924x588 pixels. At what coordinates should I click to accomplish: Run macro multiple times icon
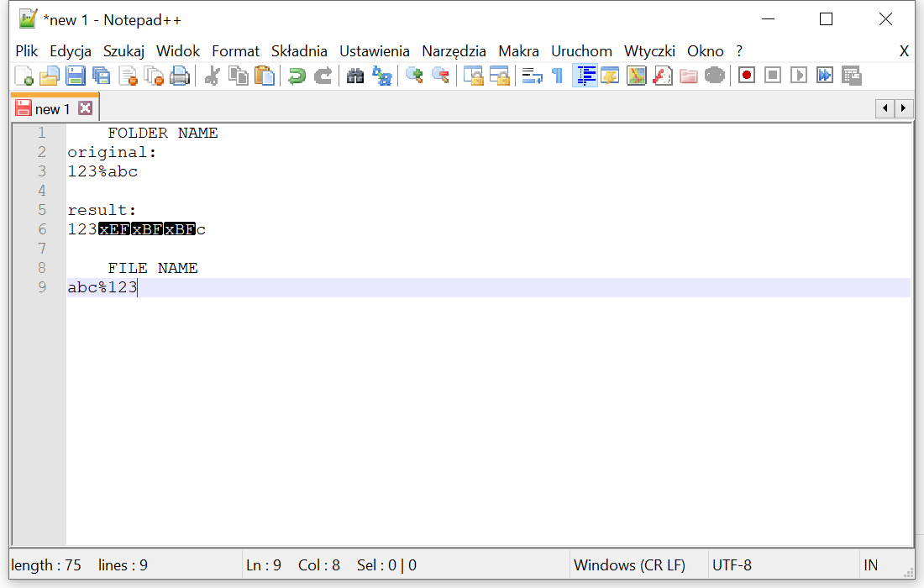825,76
